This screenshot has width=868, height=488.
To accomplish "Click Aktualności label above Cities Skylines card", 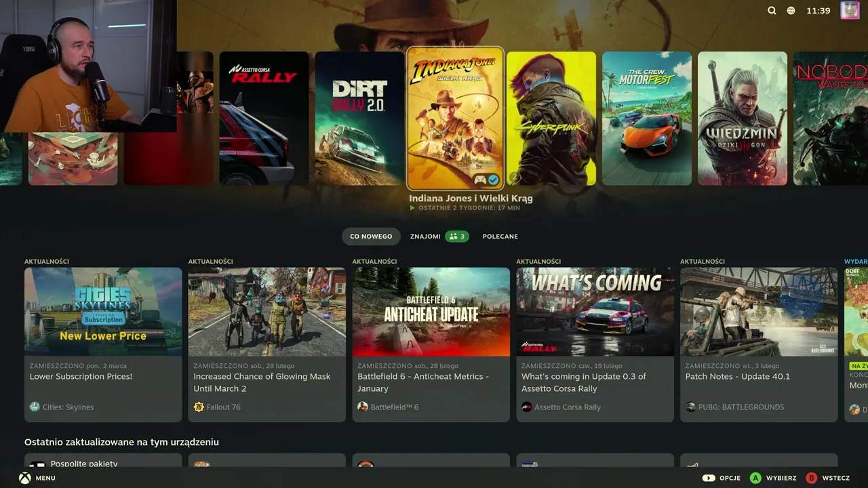I will coord(47,262).
